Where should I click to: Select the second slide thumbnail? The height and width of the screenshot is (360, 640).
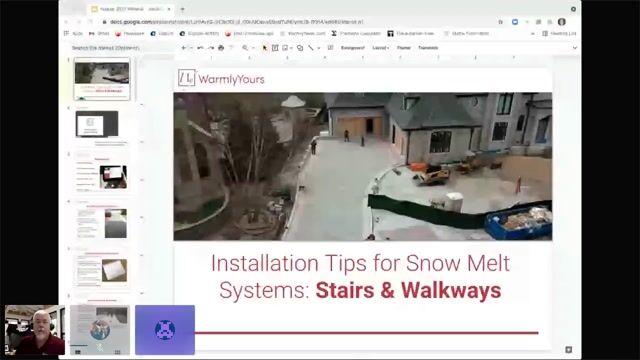click(x=97, y=124)
